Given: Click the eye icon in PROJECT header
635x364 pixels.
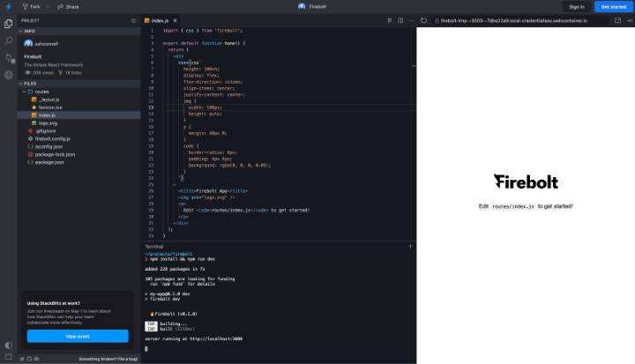Looking at the screenshot, I should pos(133,20).
